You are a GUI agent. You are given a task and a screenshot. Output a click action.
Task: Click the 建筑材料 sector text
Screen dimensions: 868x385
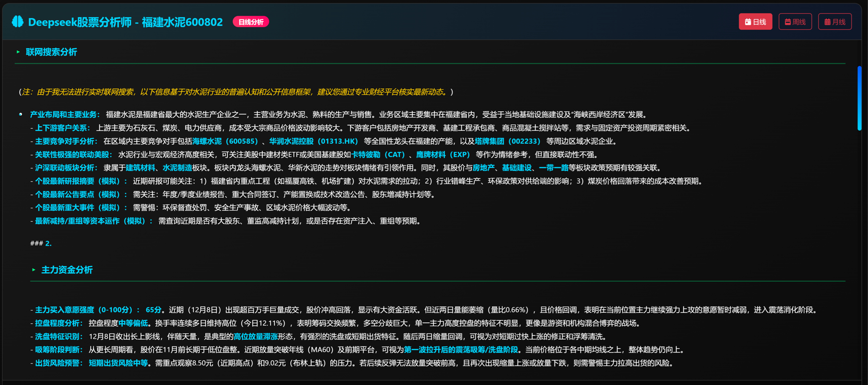pyautogui.click(x=140, y=168)
